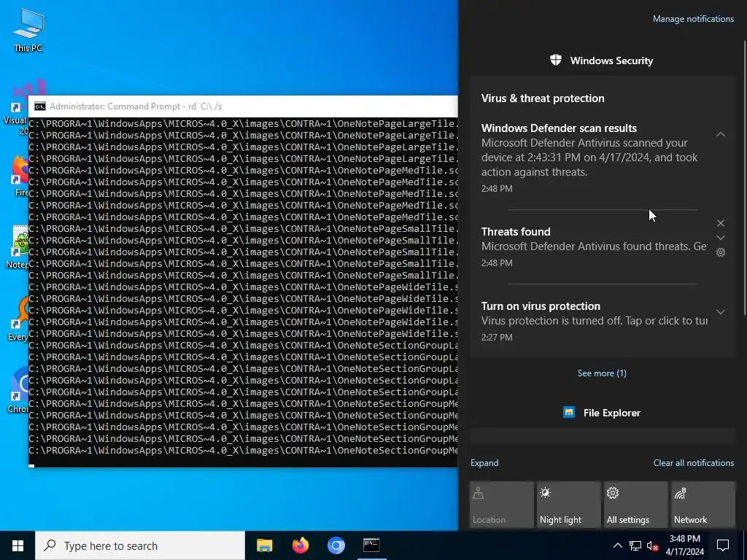Open settings gear for Threats found notification
747x560 pixels.
(x=720, y=252)
